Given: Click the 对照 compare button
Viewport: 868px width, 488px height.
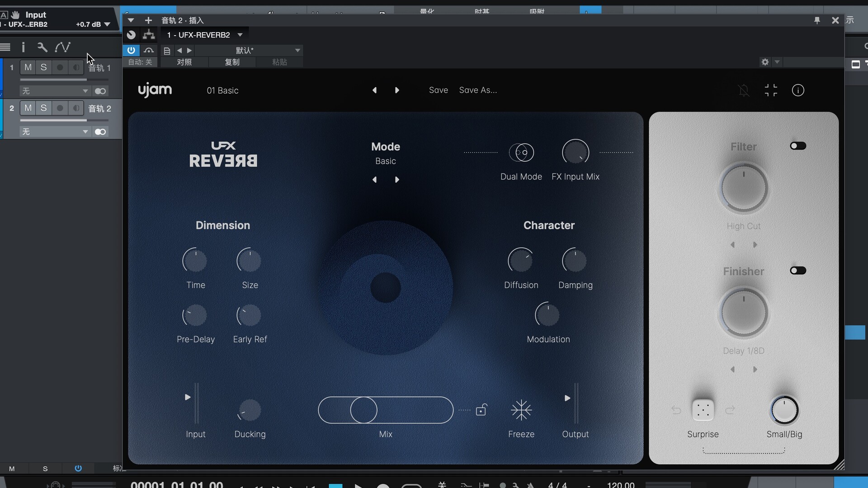Looking at the screenshot, I should [184, 62].
